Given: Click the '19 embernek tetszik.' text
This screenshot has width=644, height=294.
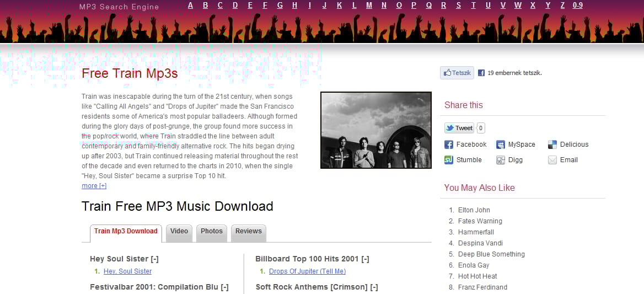Looking at the screenshot, I should tap(514, 73).
